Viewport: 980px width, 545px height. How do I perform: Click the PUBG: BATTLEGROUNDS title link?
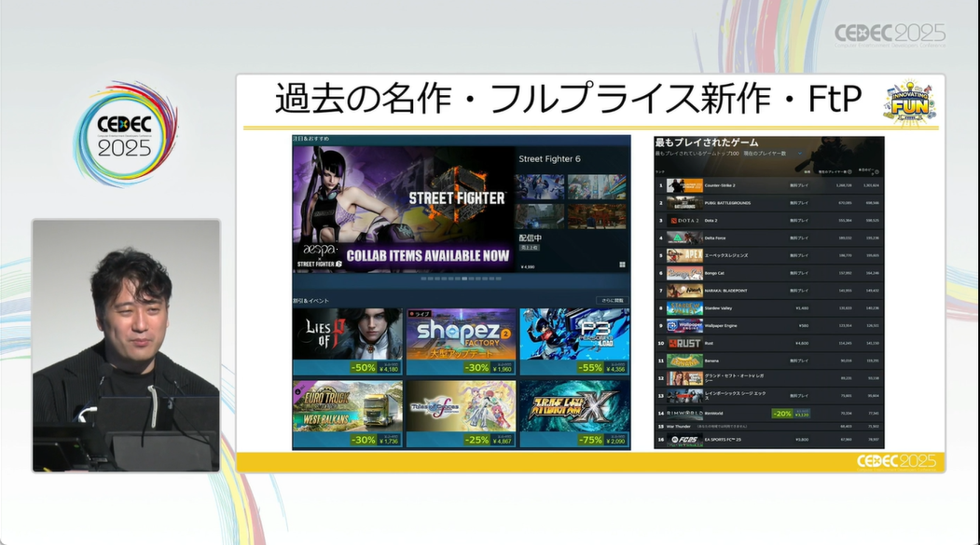[x=728, y=203]
